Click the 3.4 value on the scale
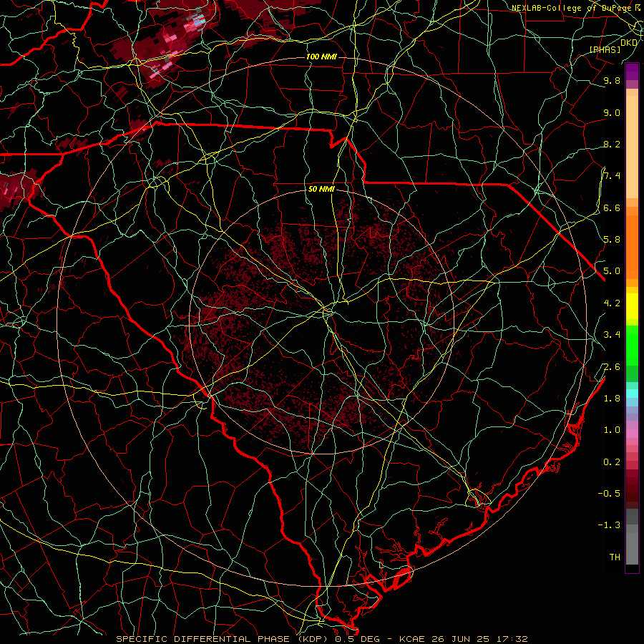The height and width of the screenshot is (644, 644). (x=612, y=335)
